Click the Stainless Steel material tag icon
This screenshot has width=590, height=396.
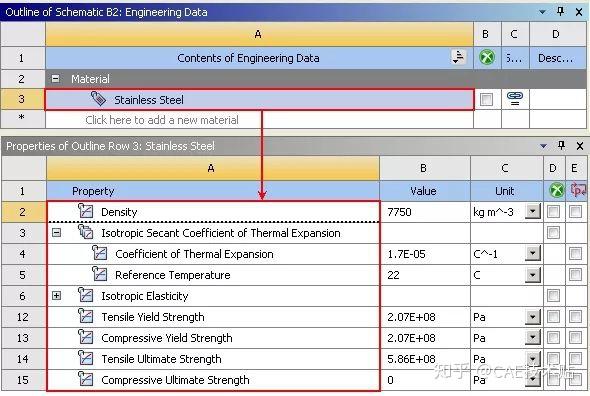pyautogui.click(x=99, y=99)
